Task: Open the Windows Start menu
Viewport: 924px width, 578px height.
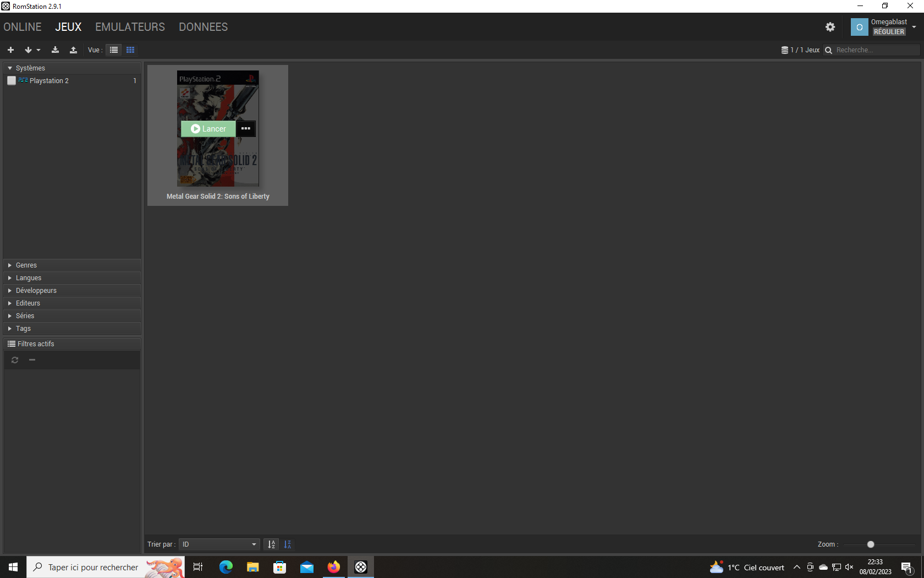Action: click(x=13, y=567)
